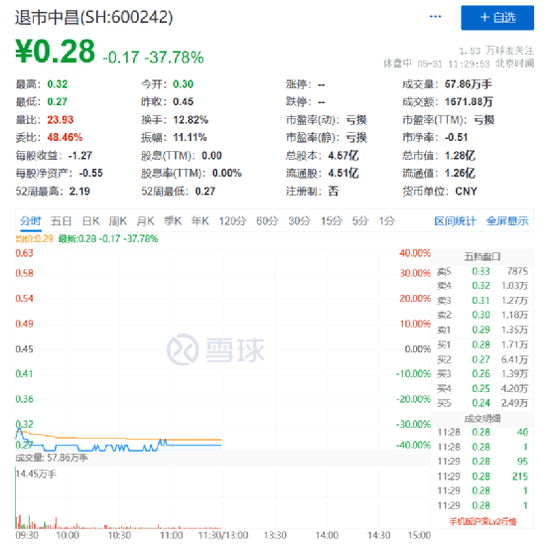
Task: Select the 1分 interval tab
Action: pyautogui.click(x=387, y=221)
